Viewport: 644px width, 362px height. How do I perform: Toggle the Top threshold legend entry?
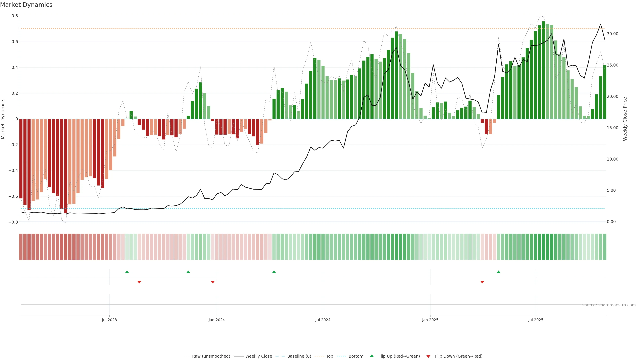coord(330,356)
